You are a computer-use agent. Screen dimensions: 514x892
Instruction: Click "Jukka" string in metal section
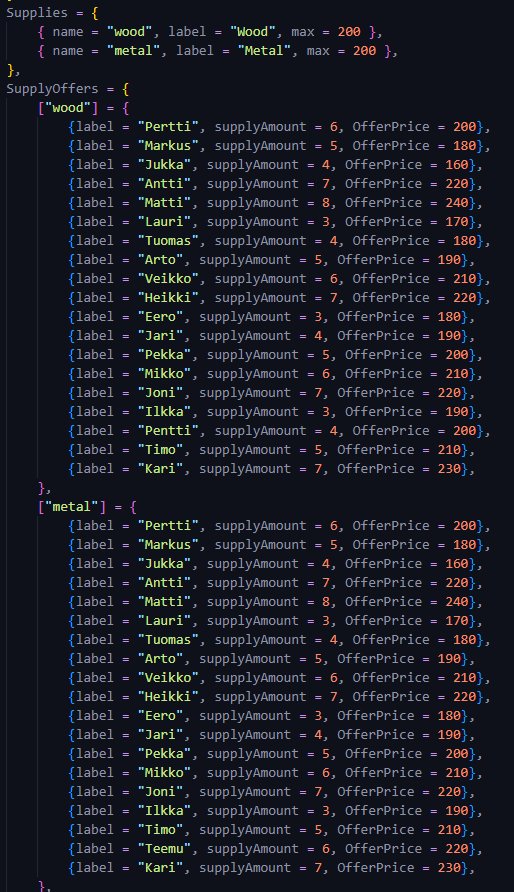(x=164, y=563)
